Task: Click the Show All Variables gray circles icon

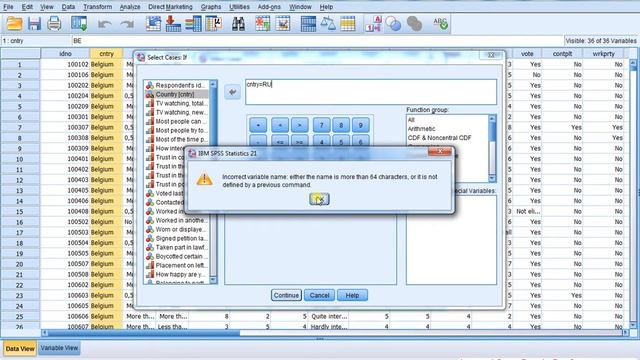Action: pyautogui.click(x=414, y=24)
